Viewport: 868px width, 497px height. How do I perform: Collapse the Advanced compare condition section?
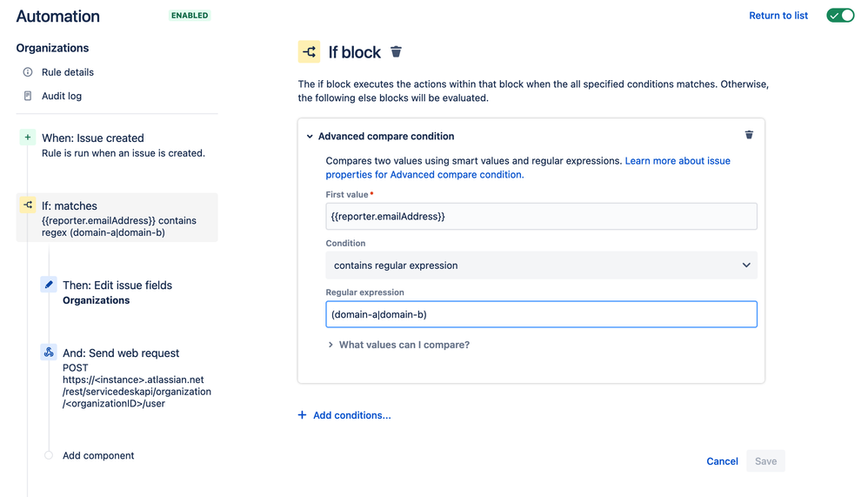310,137
